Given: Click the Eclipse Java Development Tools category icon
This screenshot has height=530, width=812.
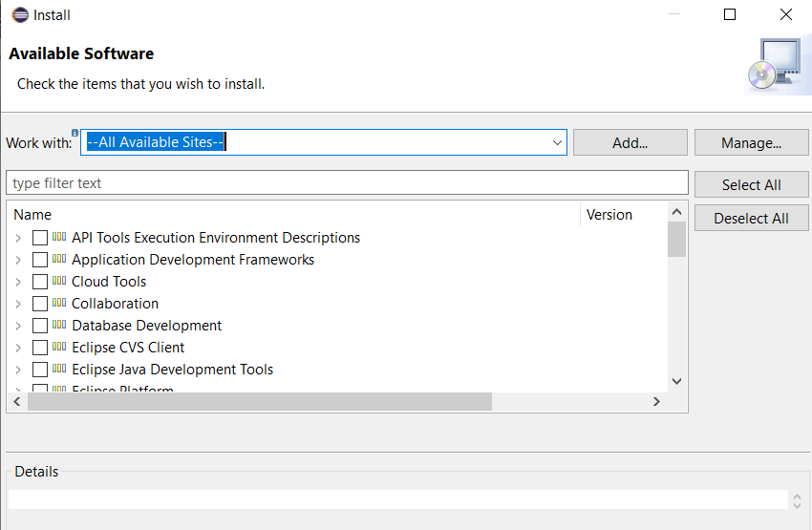Looking at the screenshot, I should 59,369.
